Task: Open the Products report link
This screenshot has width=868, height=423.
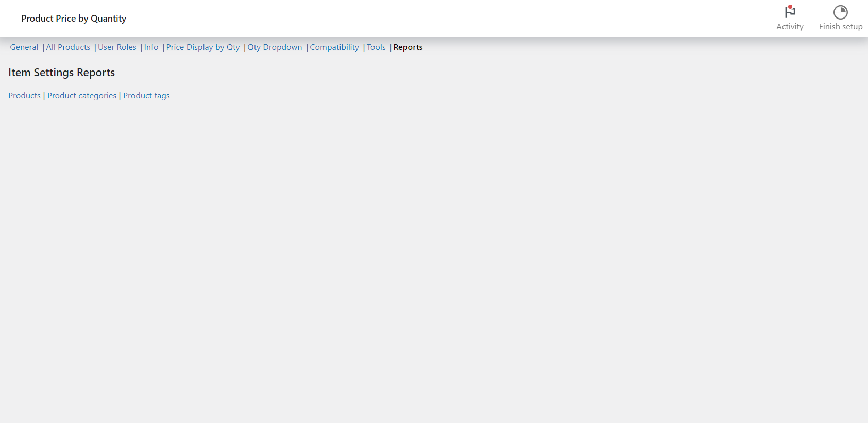Action: pyautogui.click(x=24, y=96)
